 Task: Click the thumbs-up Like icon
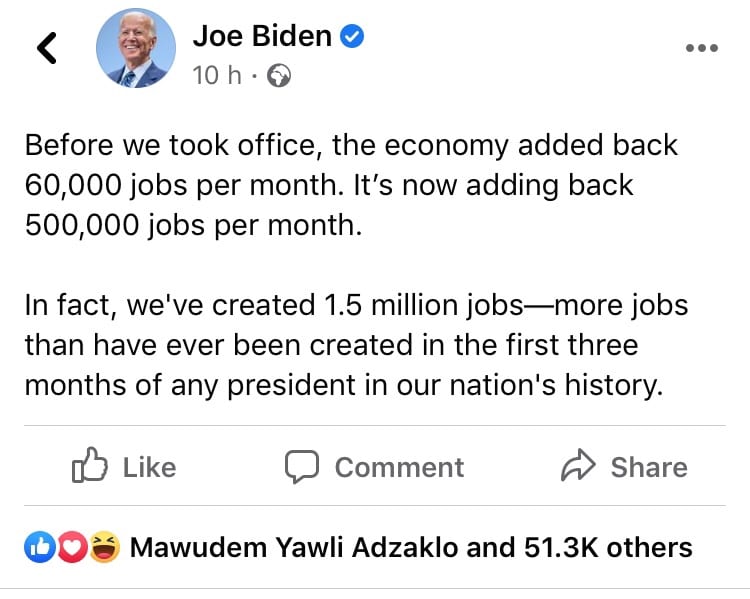click(x=89, y=465)
